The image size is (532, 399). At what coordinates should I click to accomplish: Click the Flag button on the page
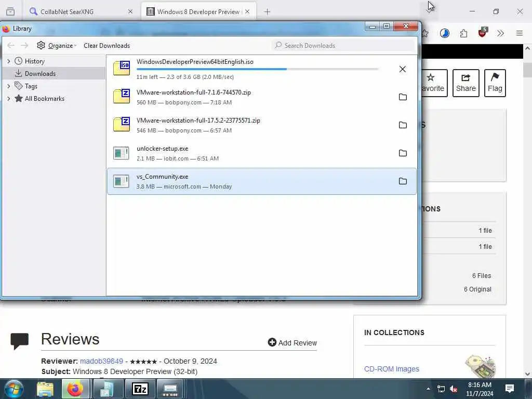(x=495, y=83)
